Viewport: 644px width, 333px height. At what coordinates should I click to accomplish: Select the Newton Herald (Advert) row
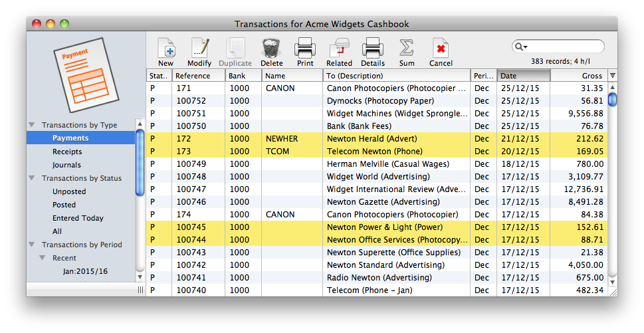pyautogui.click(x=377, y=139)
